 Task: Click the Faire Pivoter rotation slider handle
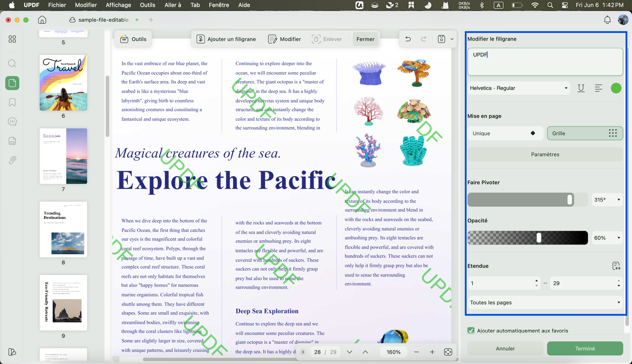pyautogui.click(x=570, y=200)
